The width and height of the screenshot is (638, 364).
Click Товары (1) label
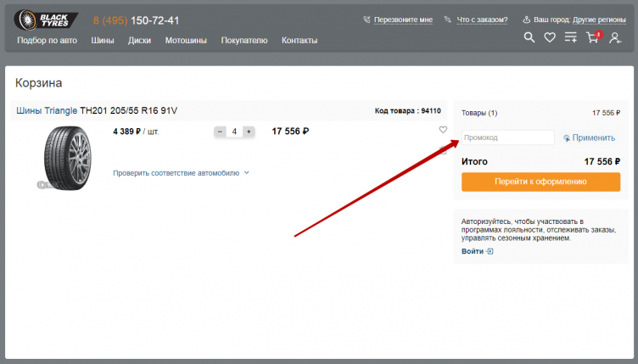click(x=479, y=113)
